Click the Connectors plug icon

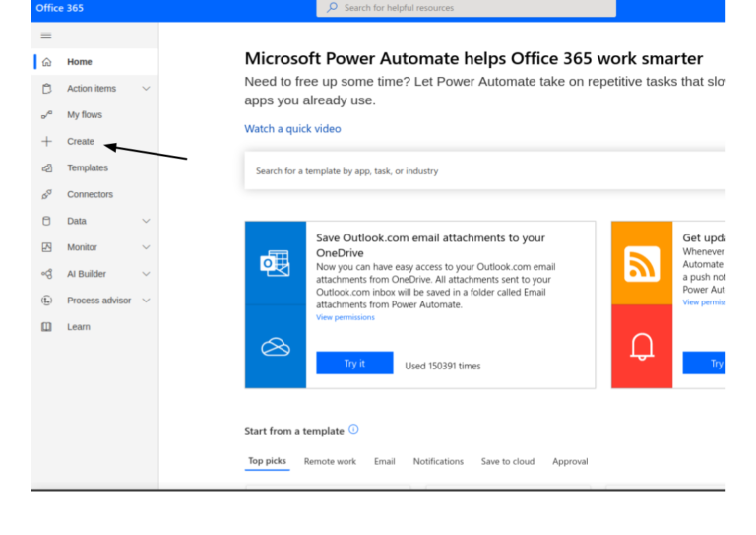coord(47,194)
